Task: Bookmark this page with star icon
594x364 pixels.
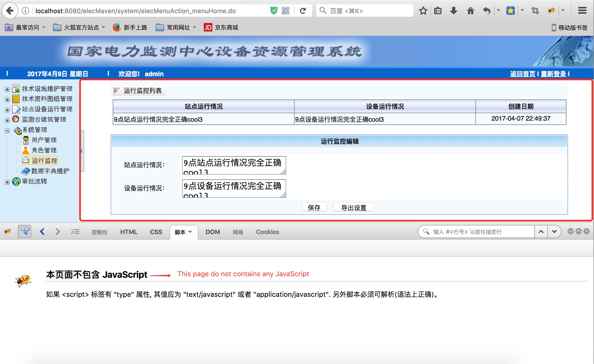Action: coord(423,11)
